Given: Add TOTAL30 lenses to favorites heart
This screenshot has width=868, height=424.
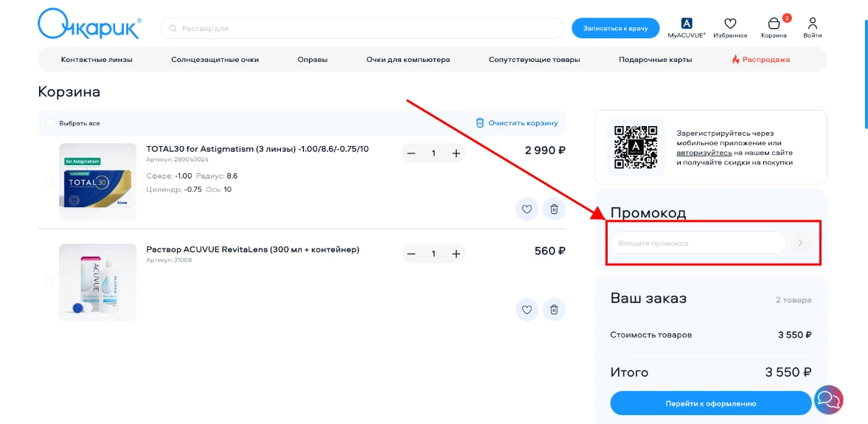Looking at the screenshot, I should click(x=527, y=209).
